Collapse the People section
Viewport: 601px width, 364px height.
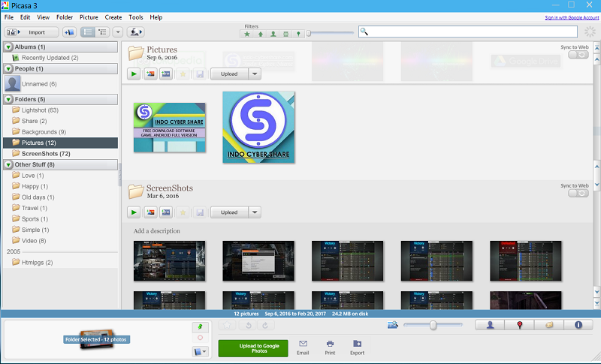click(x=8, y=69)
